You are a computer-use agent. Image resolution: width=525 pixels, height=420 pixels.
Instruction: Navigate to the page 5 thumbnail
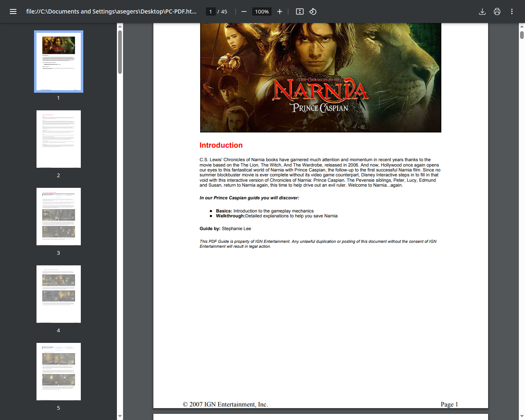coord(59,372)
